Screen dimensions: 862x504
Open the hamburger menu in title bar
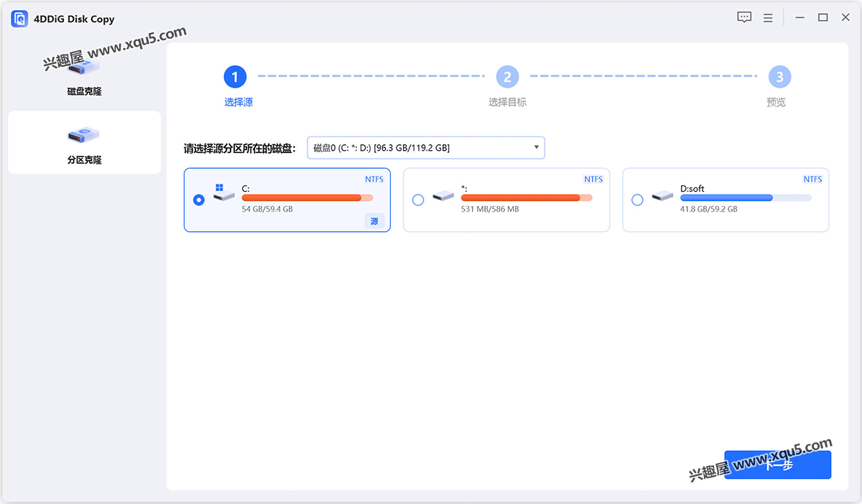[768, 17]
